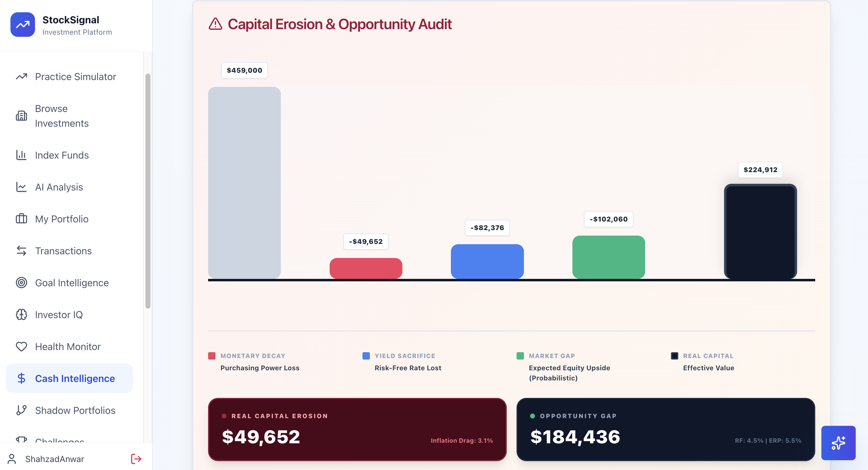
Task: Navigate to AI Analysis
Action: click(69, 187)
